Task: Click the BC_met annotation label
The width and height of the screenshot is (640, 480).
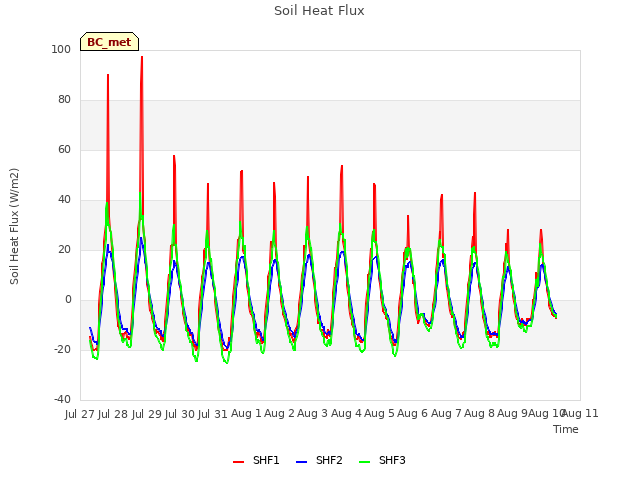Action: (x=109, y=42)
